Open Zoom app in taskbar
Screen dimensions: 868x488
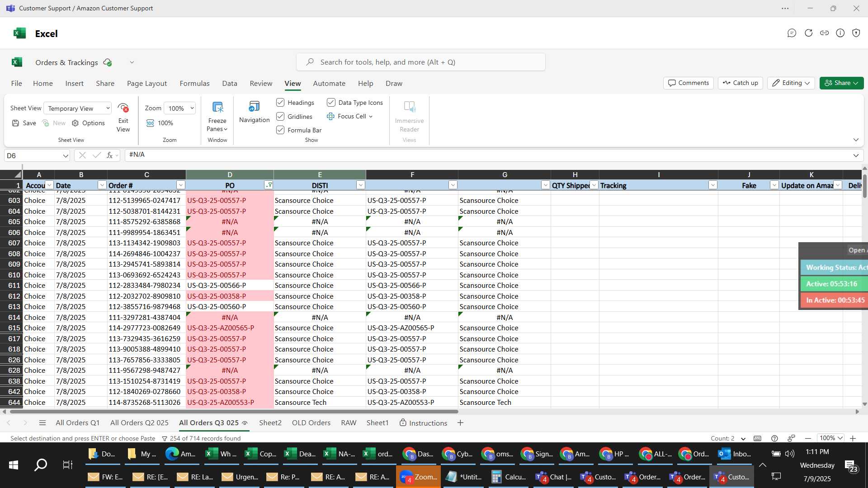[418, 477]
